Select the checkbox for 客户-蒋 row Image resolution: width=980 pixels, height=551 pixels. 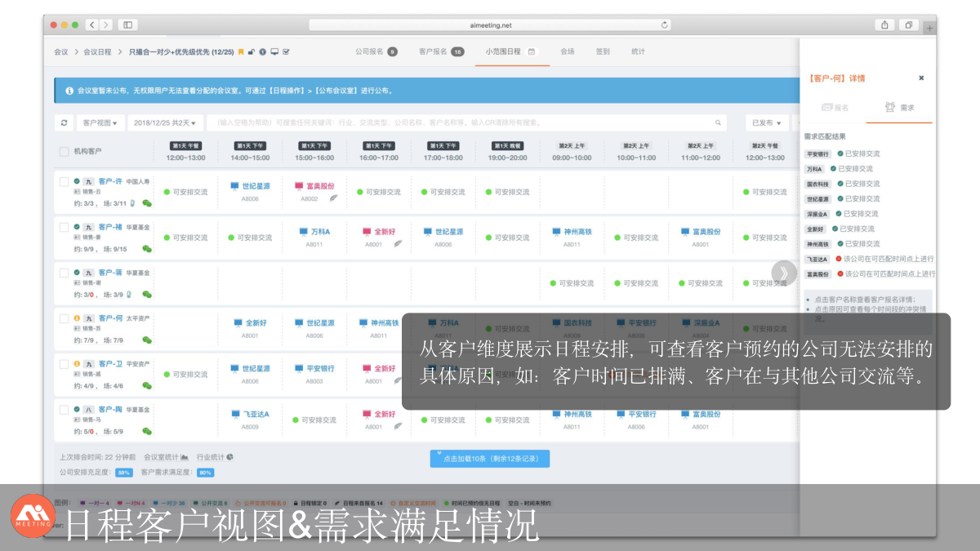64,273
